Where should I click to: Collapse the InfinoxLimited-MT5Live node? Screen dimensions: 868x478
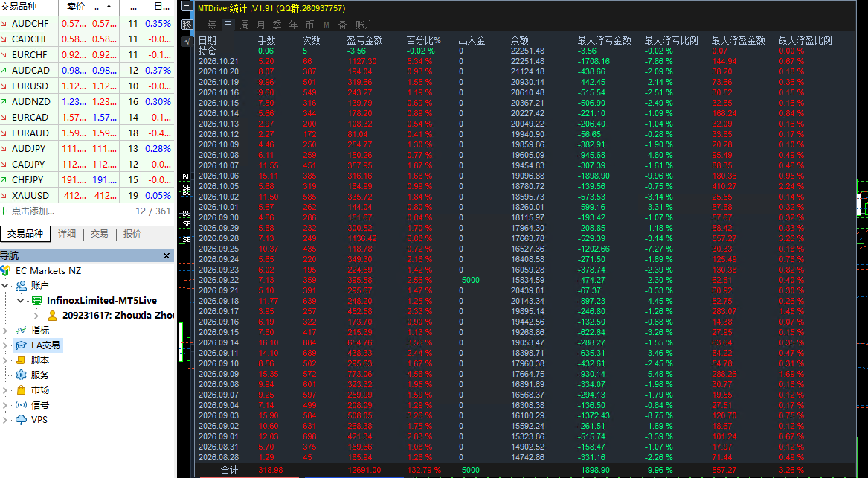[x=21, y=301]
